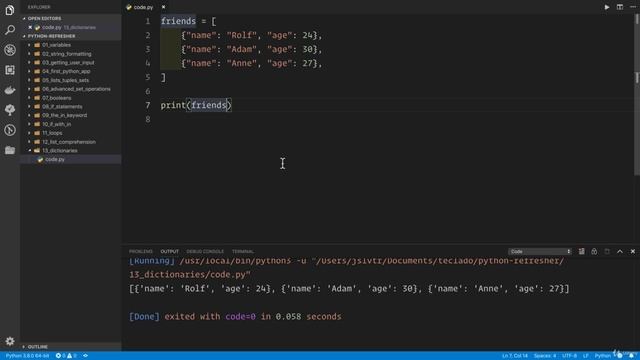The image size is (640, 360).
Task: Toggle output scroll lock
Action: 594,251
